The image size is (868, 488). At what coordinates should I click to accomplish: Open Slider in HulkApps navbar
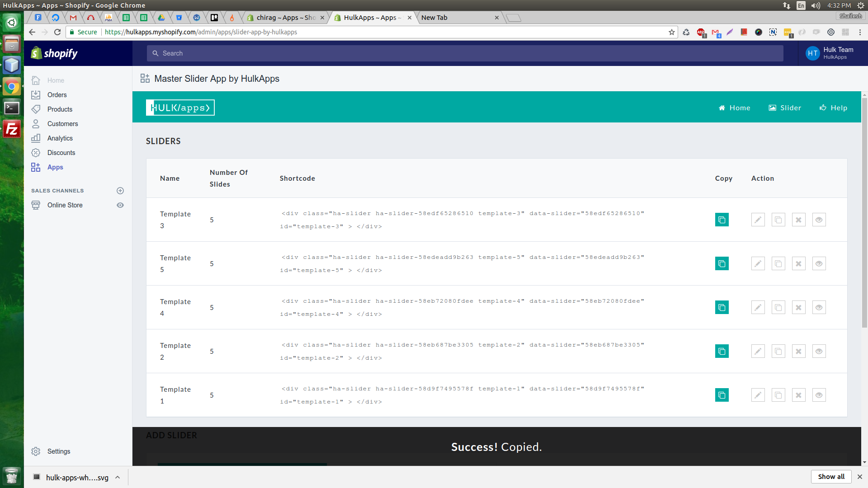[785, 108]
